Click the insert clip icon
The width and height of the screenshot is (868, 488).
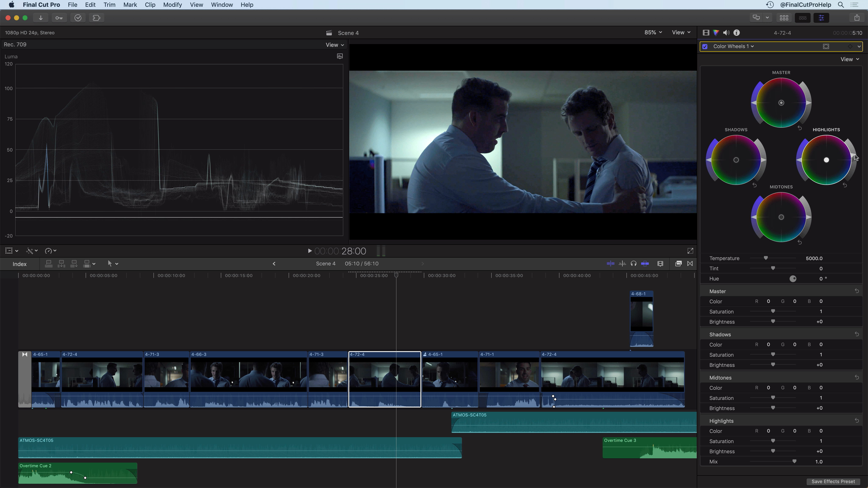point(61,264)
